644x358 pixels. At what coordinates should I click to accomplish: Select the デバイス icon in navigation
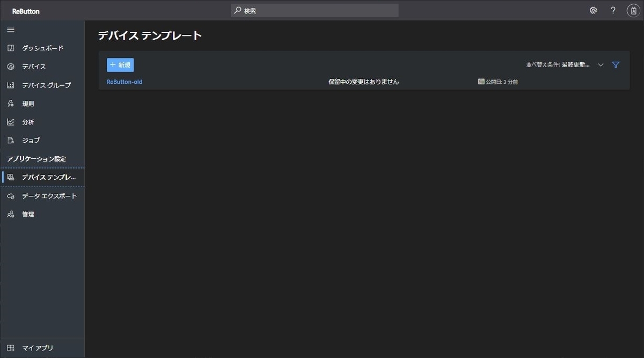coord(10,67)
